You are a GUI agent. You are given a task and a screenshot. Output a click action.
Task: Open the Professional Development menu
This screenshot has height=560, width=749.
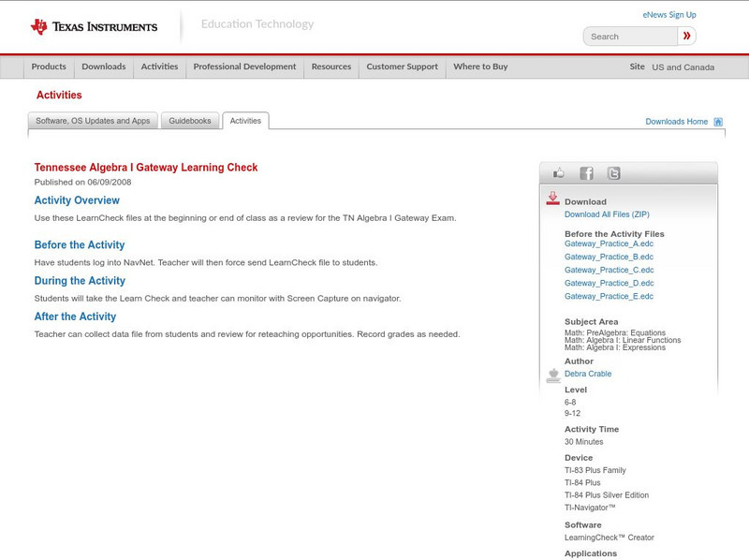244,66
